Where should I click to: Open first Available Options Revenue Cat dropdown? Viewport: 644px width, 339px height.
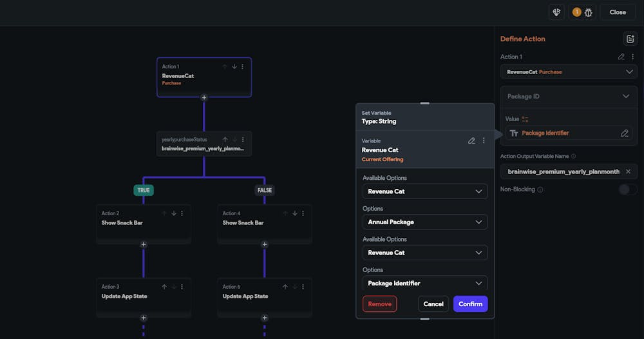(425, 191)
